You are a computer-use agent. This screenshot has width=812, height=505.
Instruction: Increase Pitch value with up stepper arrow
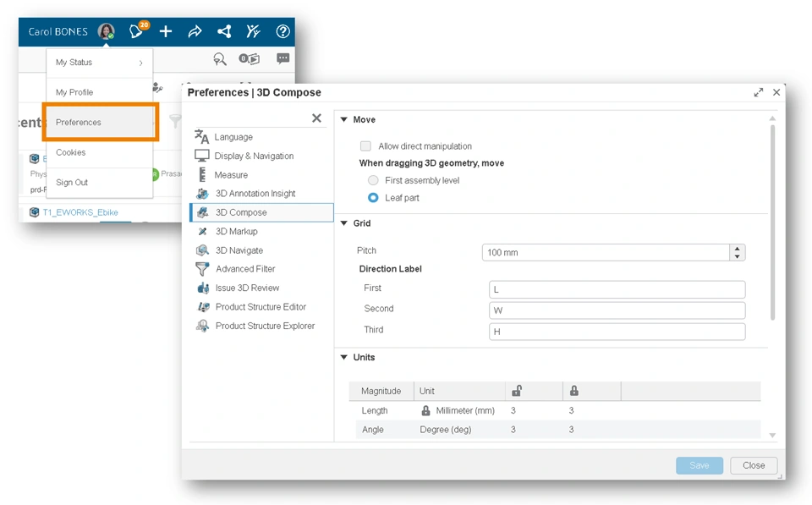tap(738, 249)
